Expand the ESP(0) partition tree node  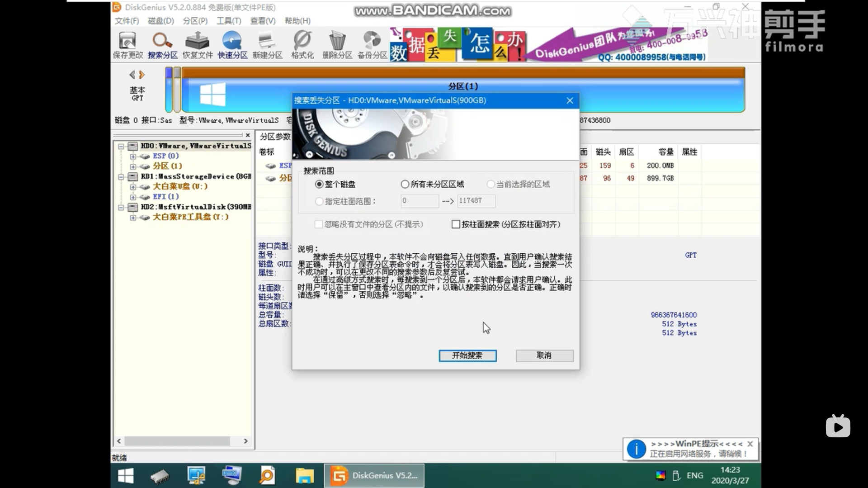[133, 156]
